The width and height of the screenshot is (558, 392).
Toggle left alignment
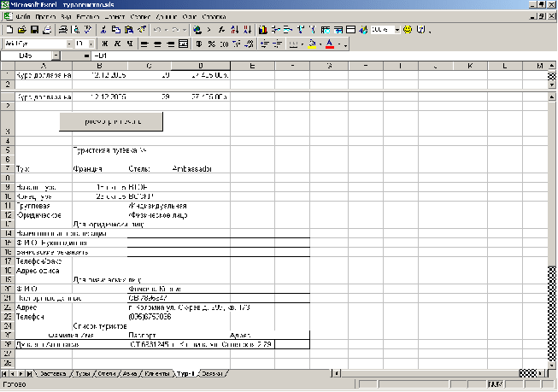tap(144, 44)
